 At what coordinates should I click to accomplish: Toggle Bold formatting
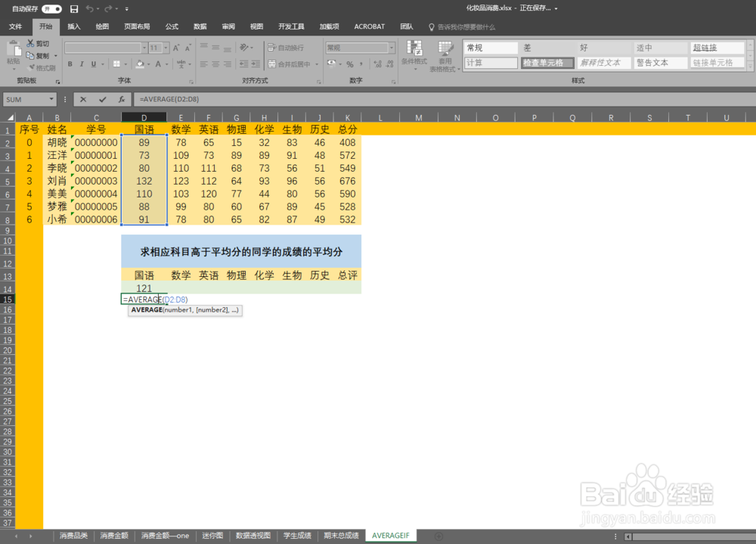pyautogui.click(x=70, y=64)
